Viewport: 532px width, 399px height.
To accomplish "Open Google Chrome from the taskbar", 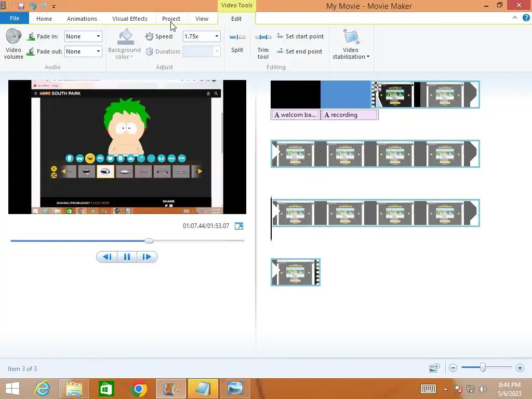I will pos(138,389).
